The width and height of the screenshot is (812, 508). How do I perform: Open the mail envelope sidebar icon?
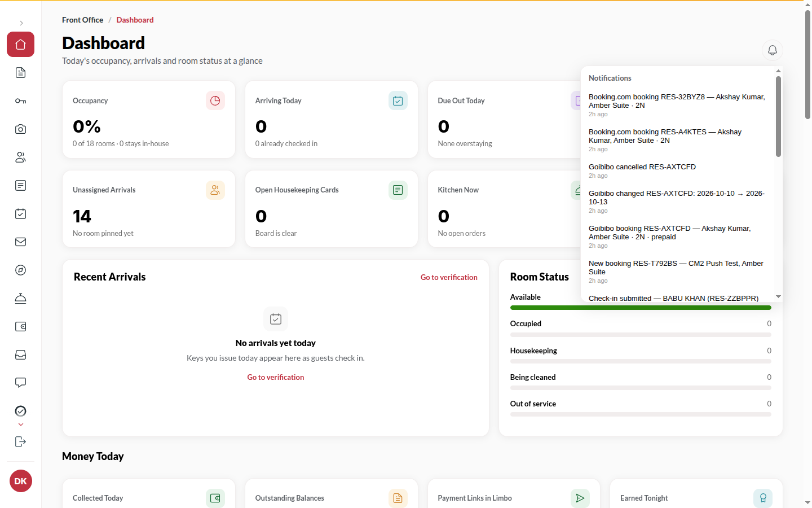coord(20,242)
